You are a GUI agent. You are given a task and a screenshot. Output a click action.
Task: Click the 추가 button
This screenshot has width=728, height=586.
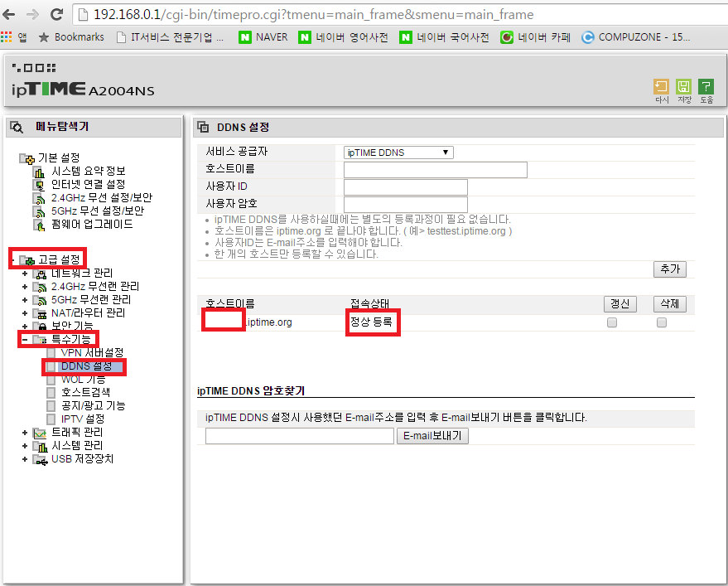(669, 269)
